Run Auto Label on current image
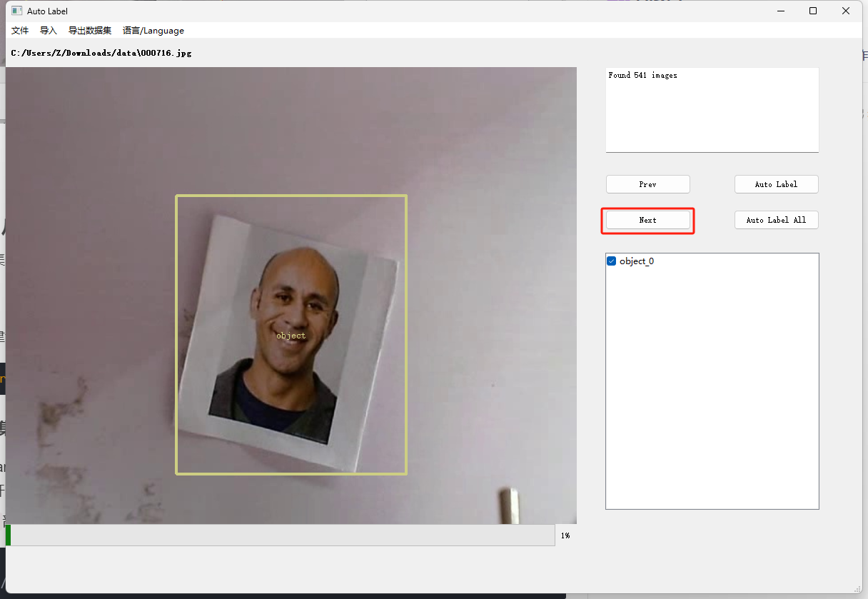 (776, 184)
